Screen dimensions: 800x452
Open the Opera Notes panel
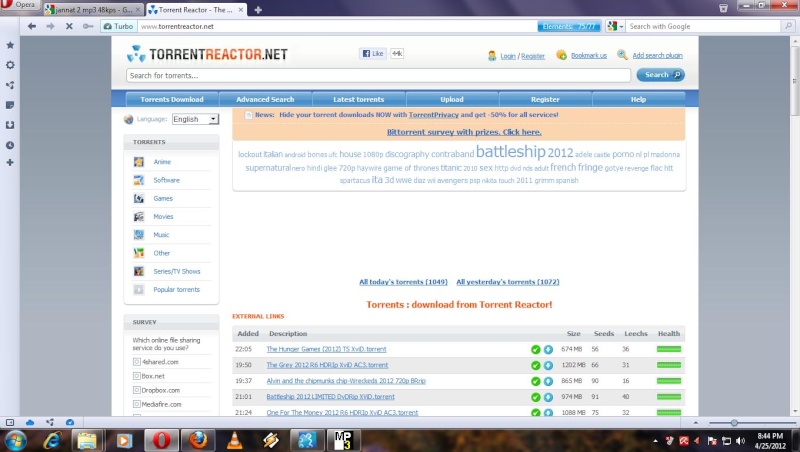[10, 105]
